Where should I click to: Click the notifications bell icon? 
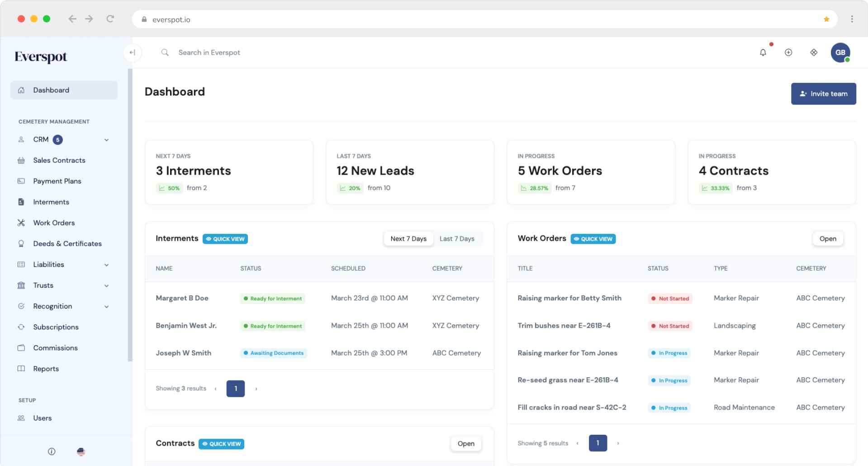(x=763, y=52)
